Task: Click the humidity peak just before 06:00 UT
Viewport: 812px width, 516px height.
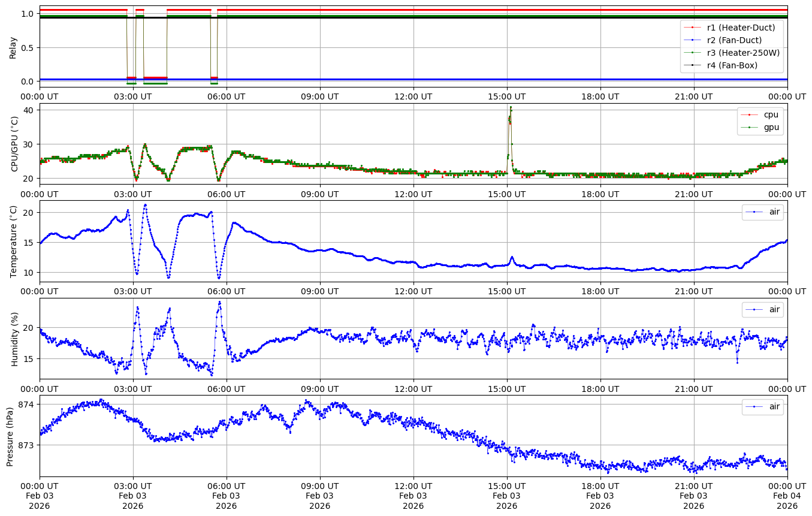Action: point(219,303)
